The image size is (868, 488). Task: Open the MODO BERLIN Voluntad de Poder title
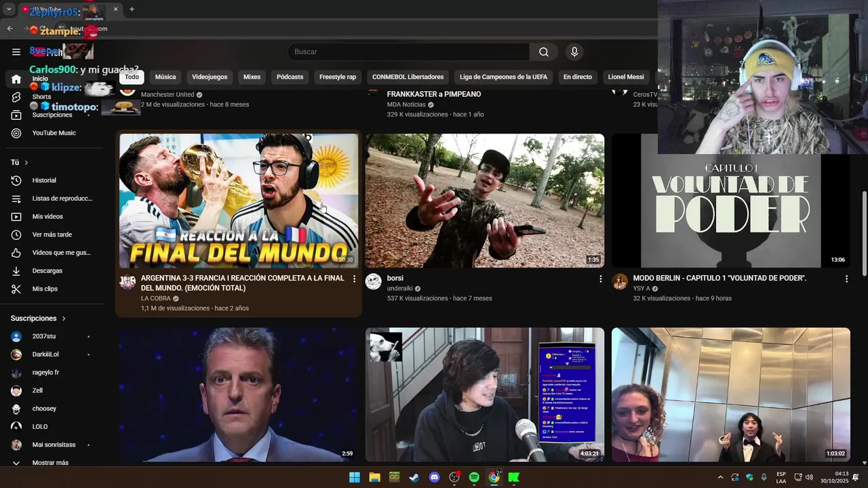(719, 278)
